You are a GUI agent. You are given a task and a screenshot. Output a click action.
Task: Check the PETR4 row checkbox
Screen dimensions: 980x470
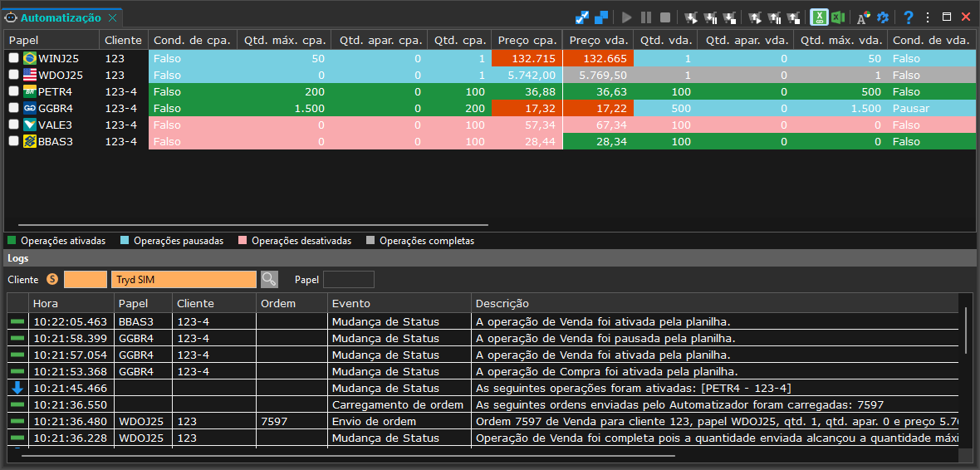pyautogui.click(x=14, y=92)
